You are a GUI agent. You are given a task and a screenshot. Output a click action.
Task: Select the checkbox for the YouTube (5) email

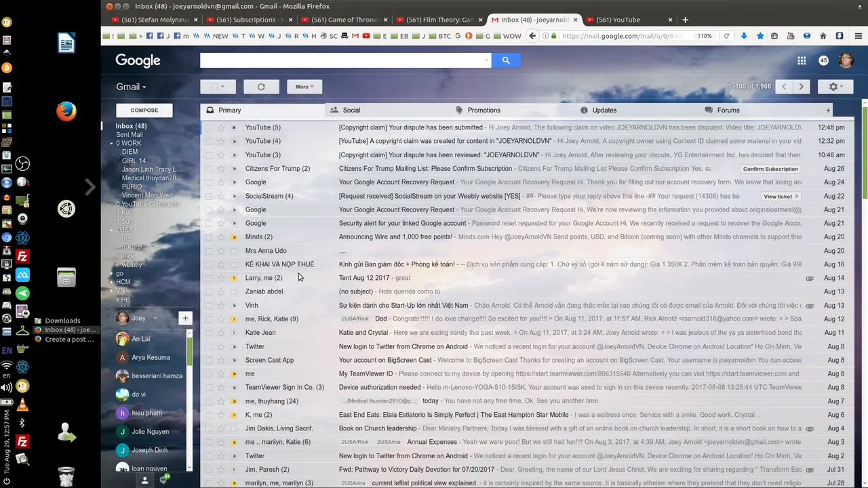point(209,127)
